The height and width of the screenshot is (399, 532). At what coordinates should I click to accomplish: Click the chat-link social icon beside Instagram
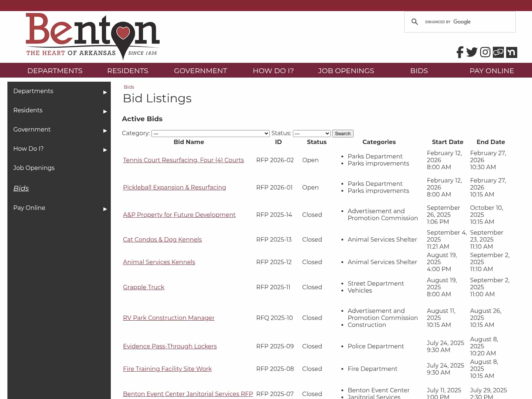tap(498, 52)
